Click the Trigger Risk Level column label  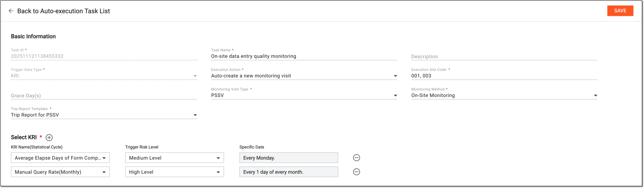(142, 147)
